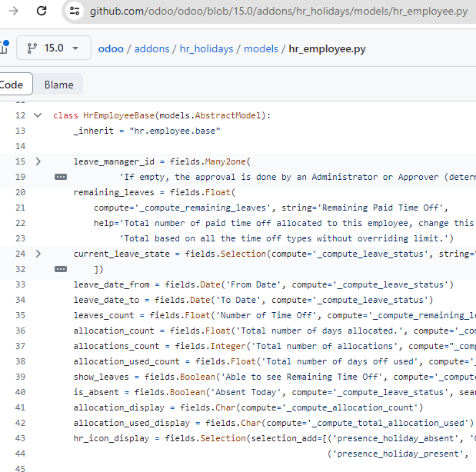Click the hr_icon_display variable name
The height and width of the screenshot is (472, 476).
[x=112, y=438]
